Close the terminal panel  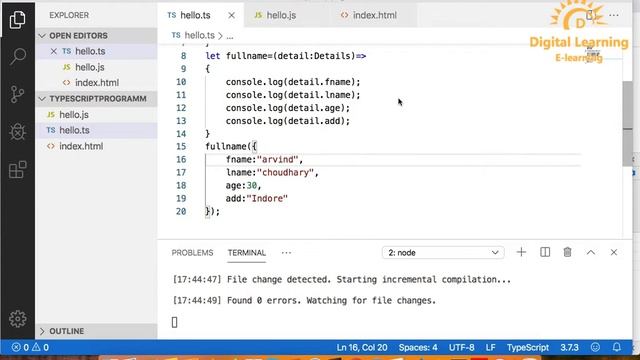pyautogui.click(x=613, y=252)
